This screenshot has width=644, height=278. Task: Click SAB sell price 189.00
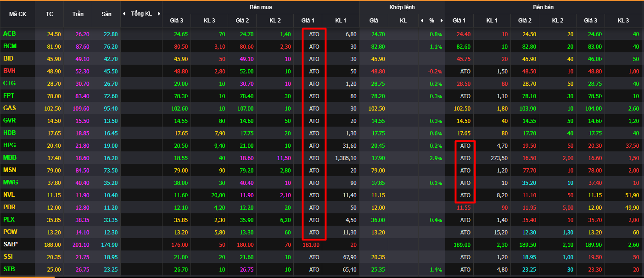[461, 245]
